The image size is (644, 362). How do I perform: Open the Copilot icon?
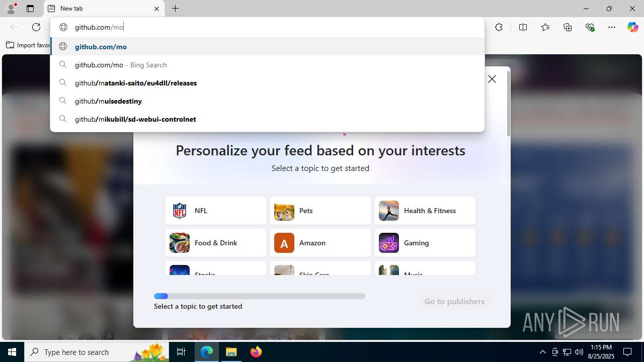[x=632, y=27]
